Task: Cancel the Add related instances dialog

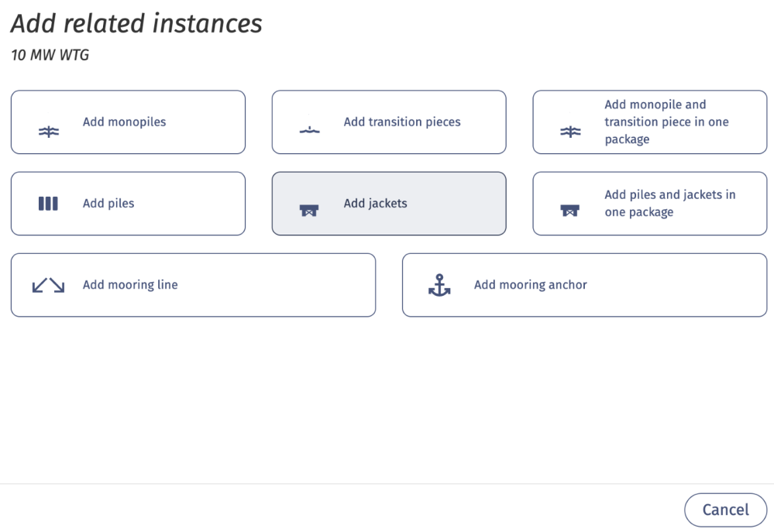Action: coord(726,510)
